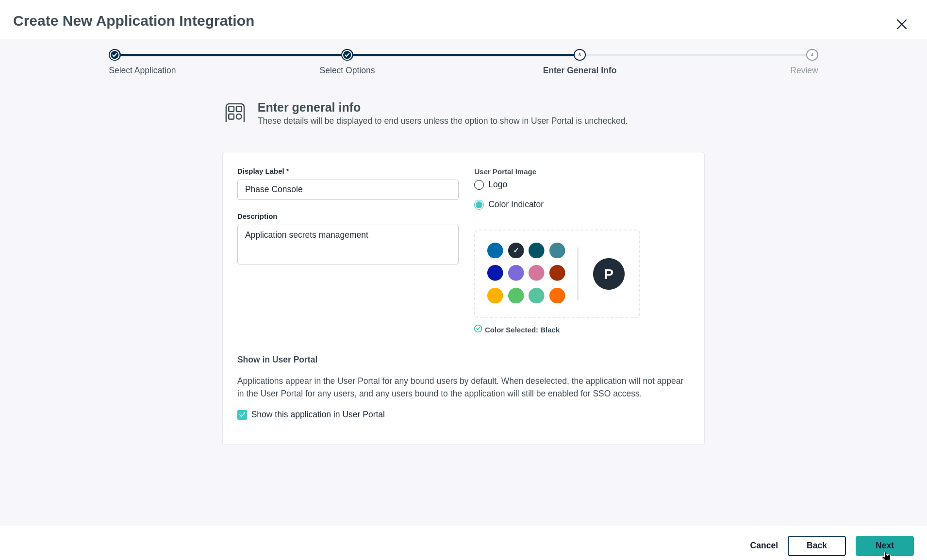
Task: Open the Review step label
Action: (x=804, y=70)
